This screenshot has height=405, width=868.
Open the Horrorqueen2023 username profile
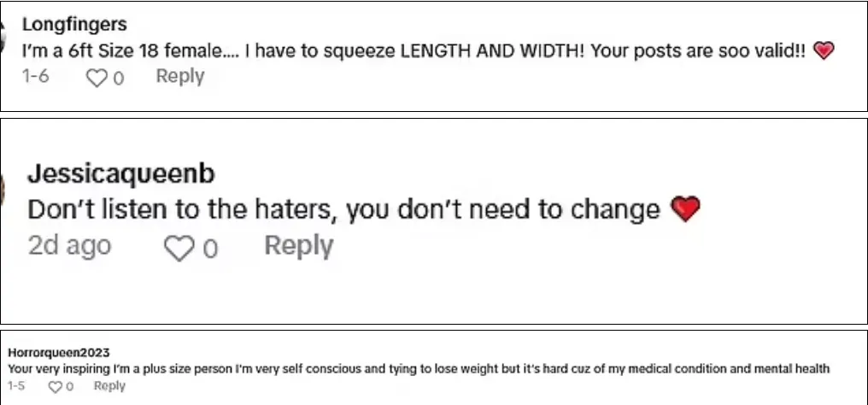(59, 352)
